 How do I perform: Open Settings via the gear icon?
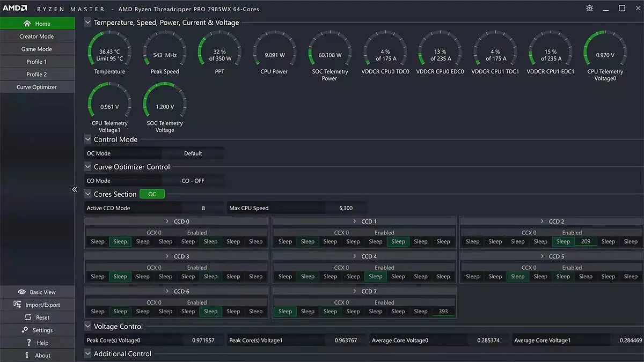pos(25,330)
